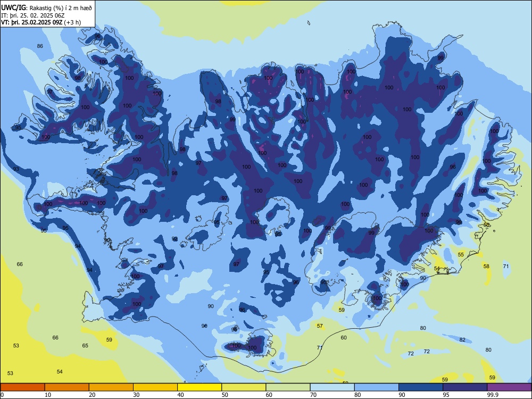
Task: Click the '65' humidity value on the map
Action: [85, 346]
